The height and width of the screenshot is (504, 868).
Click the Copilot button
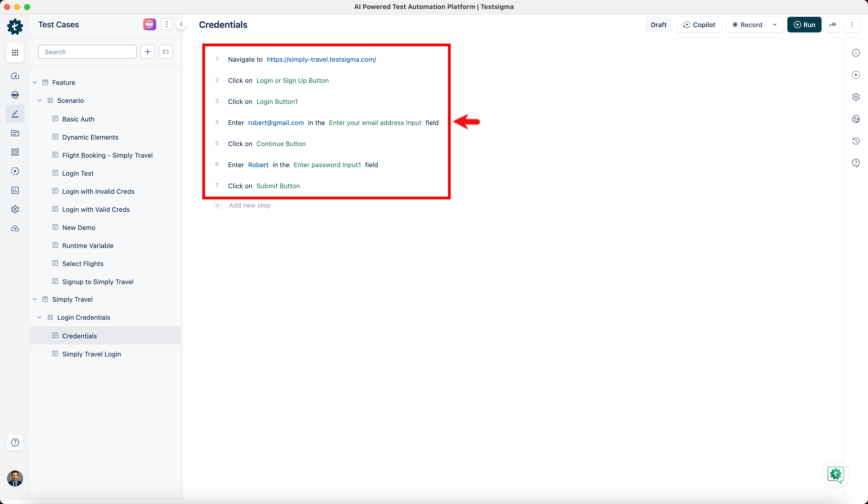699,25
